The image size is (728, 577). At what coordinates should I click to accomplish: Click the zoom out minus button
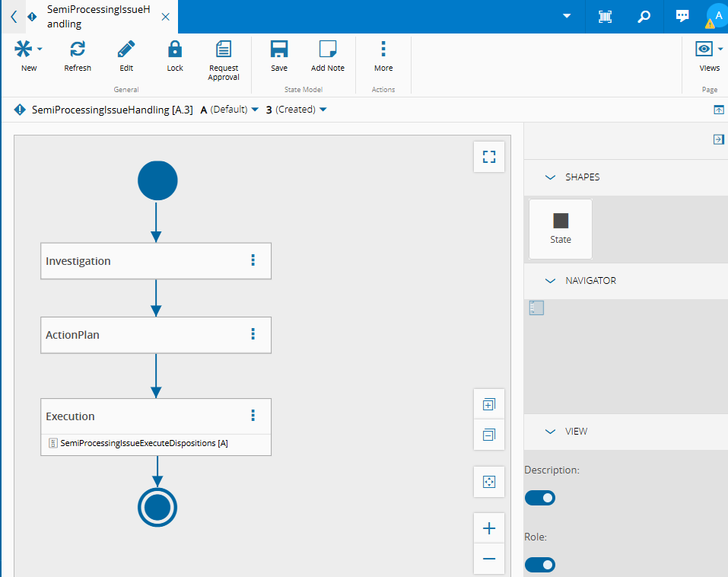coord(489,559)
